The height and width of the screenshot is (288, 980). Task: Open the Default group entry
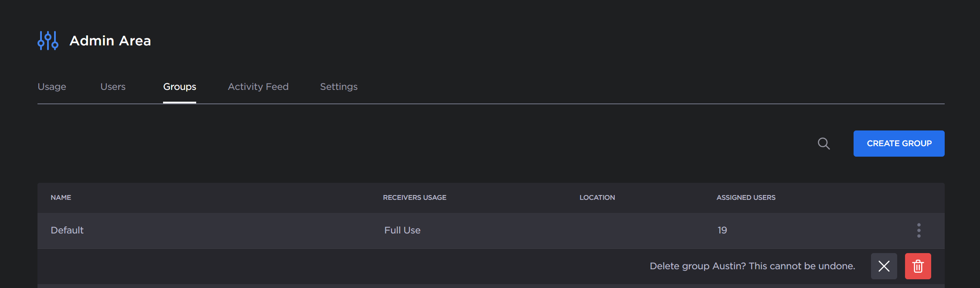click(67, 230)
